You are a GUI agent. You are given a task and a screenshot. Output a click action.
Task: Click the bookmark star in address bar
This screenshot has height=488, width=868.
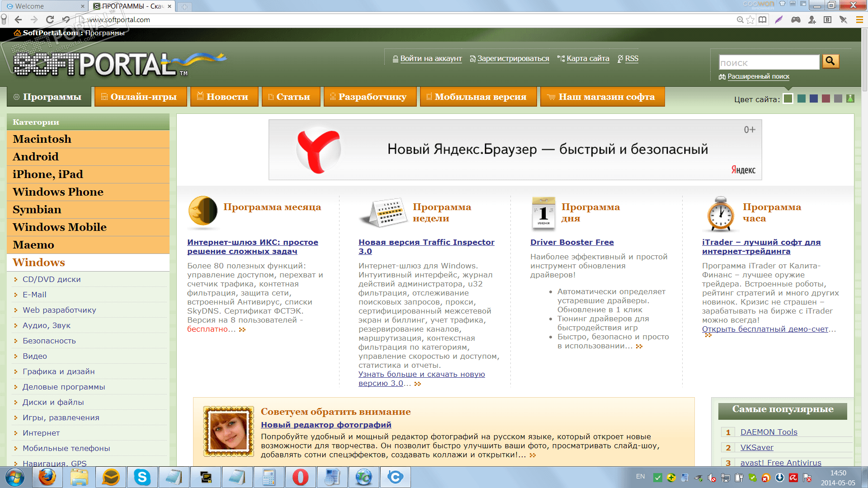750,20
